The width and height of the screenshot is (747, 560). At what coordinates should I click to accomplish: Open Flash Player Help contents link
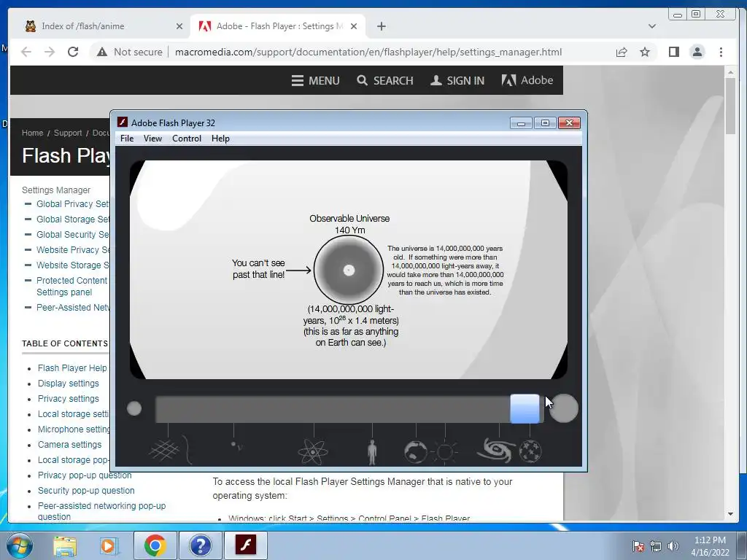pos(72,368)
